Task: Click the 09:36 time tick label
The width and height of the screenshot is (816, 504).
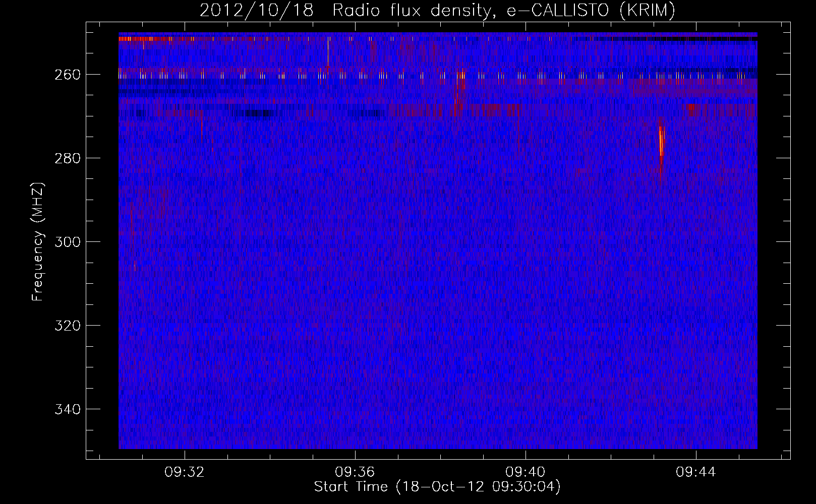Action: coord(355,472)
